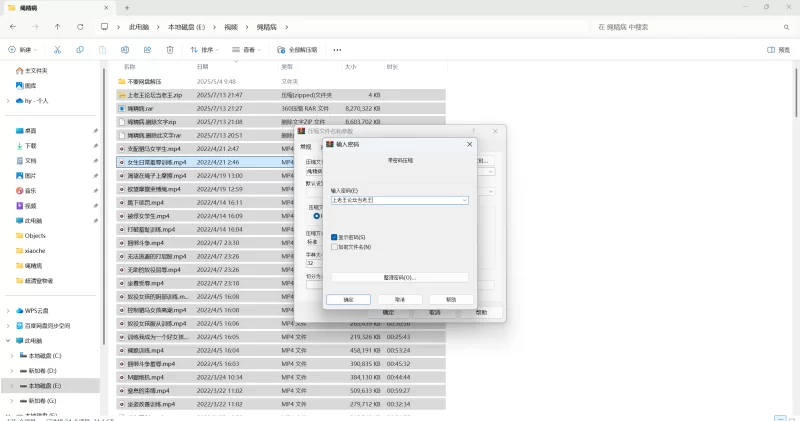Click 本地磁盘 (E:) in address breadcrumb
Image resolution: width=800 pixels, height=421 pixels.
[186, 27]
